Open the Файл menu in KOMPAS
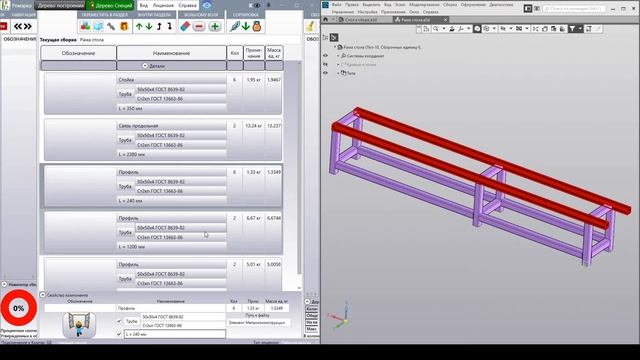Screen dimensions: 640x360 pos(337,4)
